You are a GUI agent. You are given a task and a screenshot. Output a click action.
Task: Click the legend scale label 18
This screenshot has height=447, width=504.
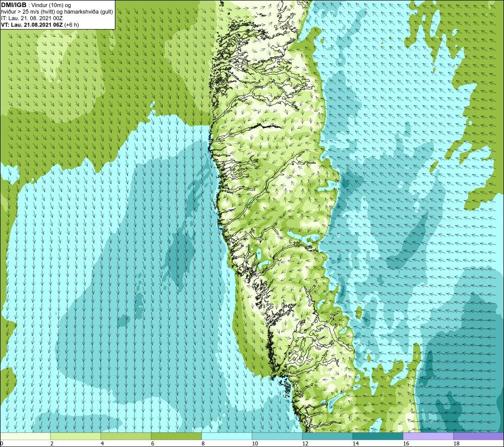tap(456, 443)
